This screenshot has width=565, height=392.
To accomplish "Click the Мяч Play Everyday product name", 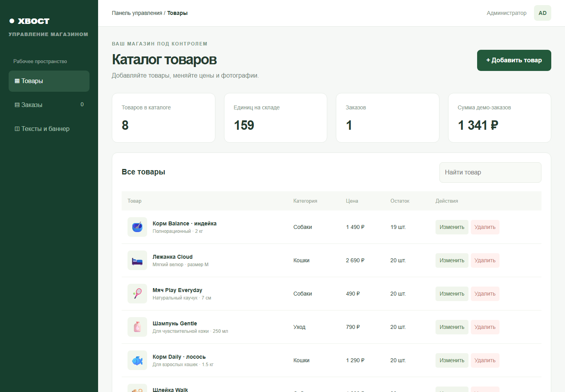I will point(177,290).
